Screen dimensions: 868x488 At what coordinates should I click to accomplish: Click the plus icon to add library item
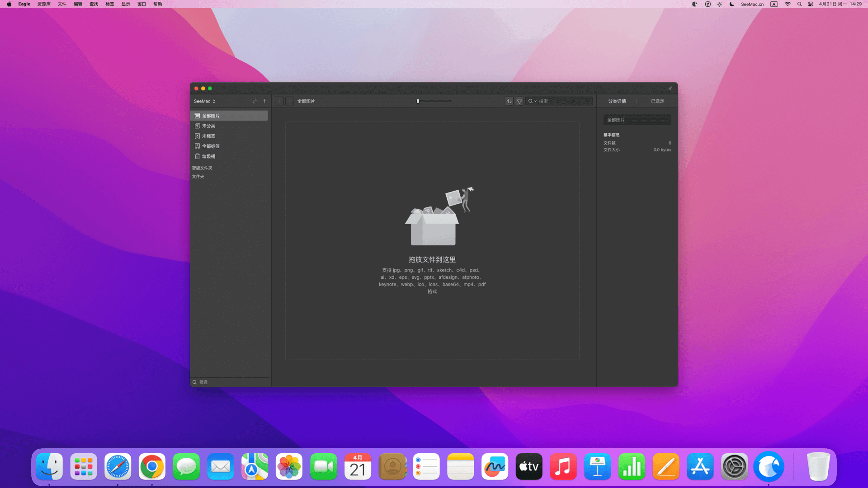pyautogui.click(x=265, y=101)
